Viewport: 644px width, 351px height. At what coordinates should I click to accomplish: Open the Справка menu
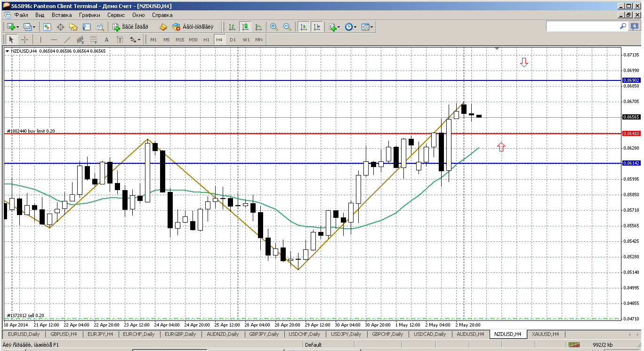[162, 15]
